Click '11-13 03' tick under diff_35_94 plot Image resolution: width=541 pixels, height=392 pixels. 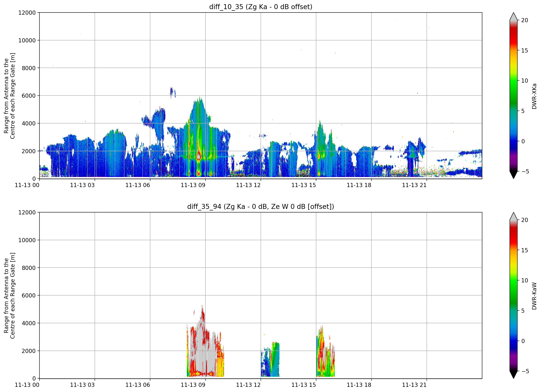click(x=82, y=385)
